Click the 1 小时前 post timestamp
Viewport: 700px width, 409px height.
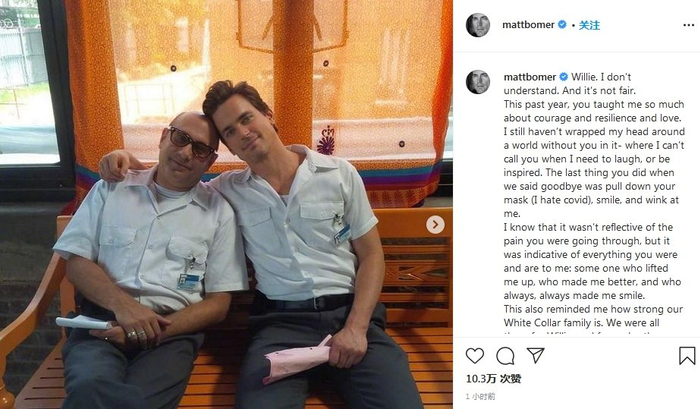pyautogui.click(x=480, y=396)
